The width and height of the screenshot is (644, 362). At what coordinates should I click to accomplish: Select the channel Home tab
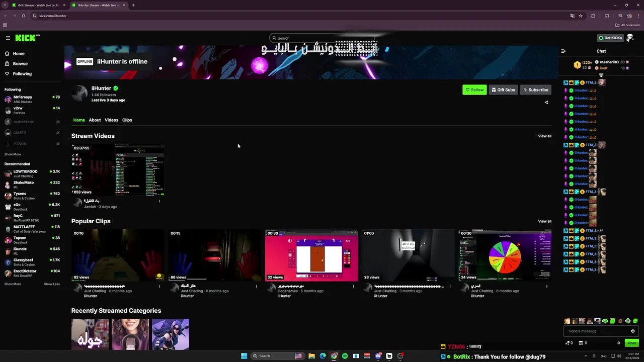pos(79,120)
